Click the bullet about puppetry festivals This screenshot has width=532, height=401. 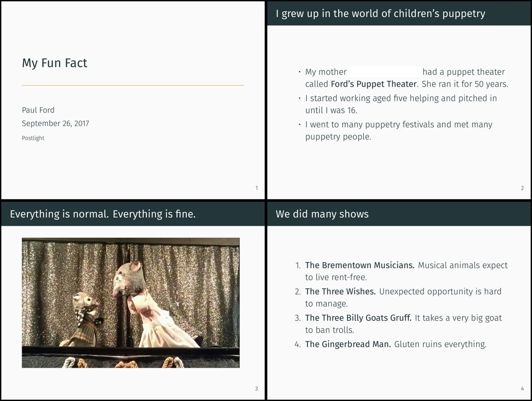(x=399, y=130)
